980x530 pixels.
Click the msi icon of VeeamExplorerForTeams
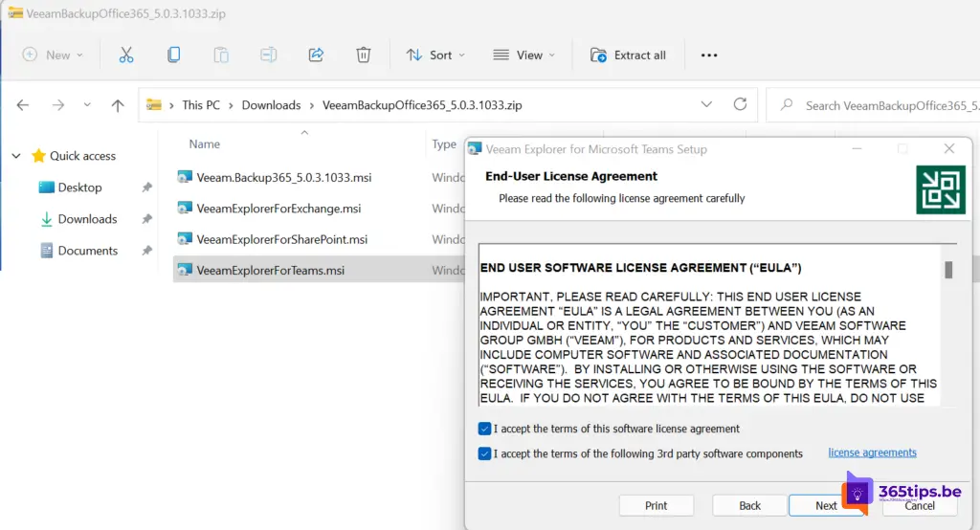click(x=185, y=270)
